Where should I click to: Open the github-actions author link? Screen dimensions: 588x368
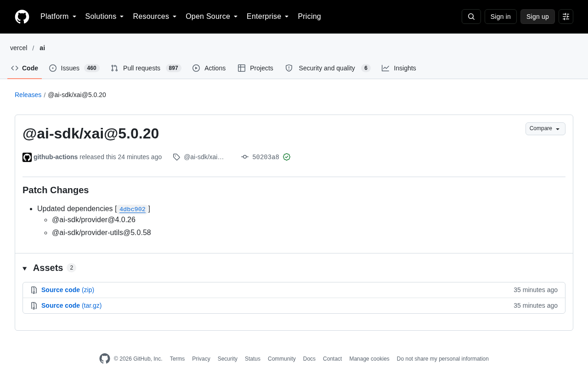[56, 157]
